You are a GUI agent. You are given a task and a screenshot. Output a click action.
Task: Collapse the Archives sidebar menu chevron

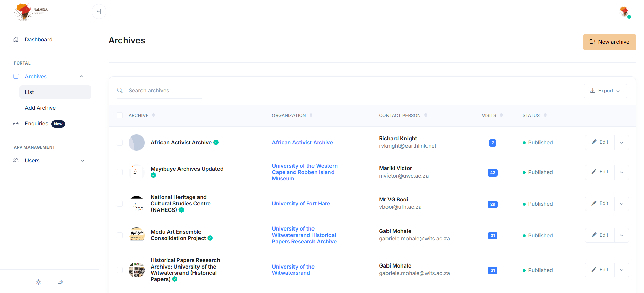coord(81,76)
